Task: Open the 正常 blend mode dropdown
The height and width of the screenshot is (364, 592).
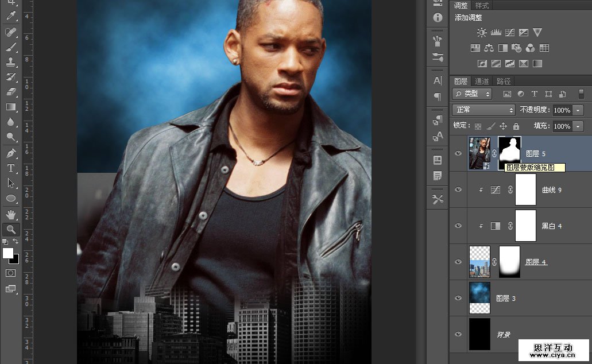Action: [483, 110]
